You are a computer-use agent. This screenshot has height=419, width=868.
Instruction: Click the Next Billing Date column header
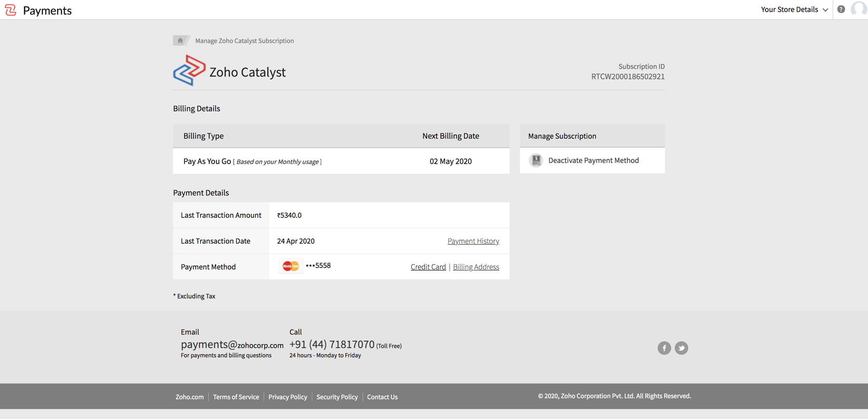451,136
